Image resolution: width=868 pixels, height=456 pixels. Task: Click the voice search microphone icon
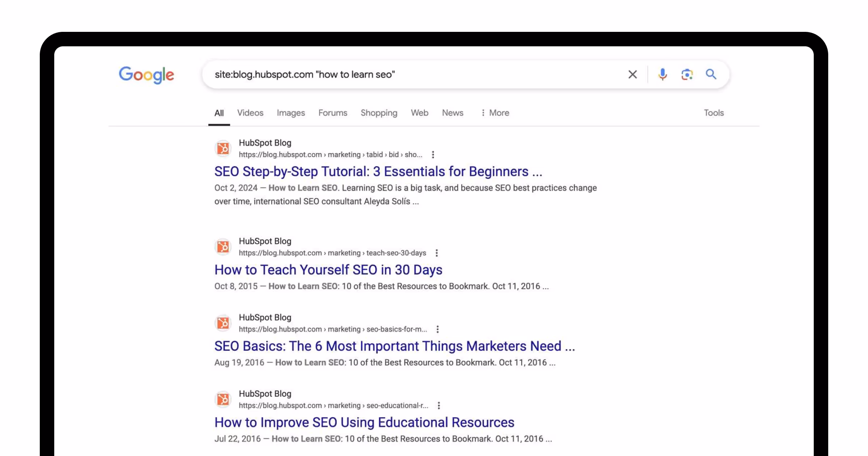coord(662,74)
